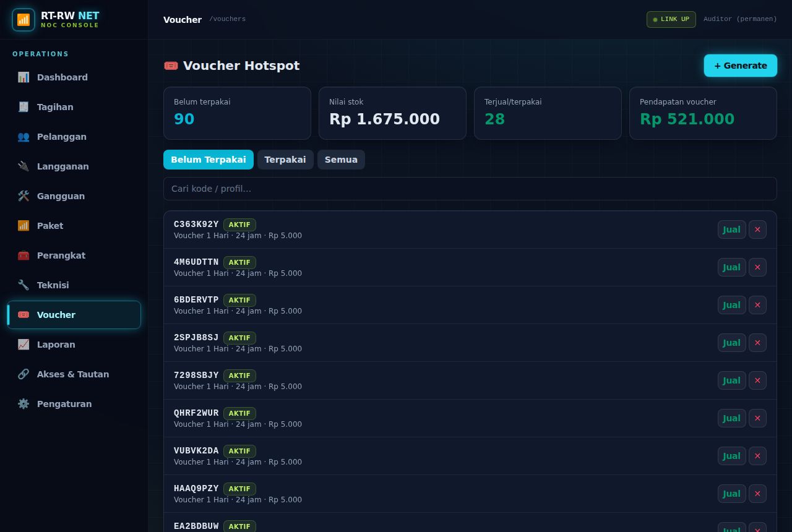Click the Teknisi wrench icon
The width and height of the screenshot is (792, 532).
tap(24, 285)
